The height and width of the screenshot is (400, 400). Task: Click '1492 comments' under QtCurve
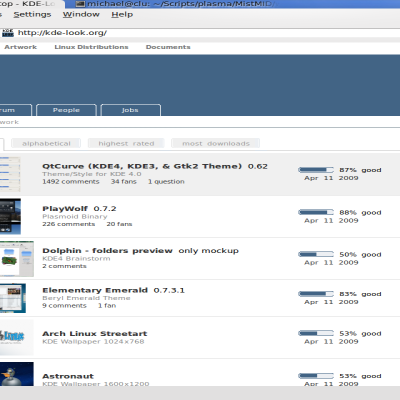pyautogui.click(x=71, y=182)
